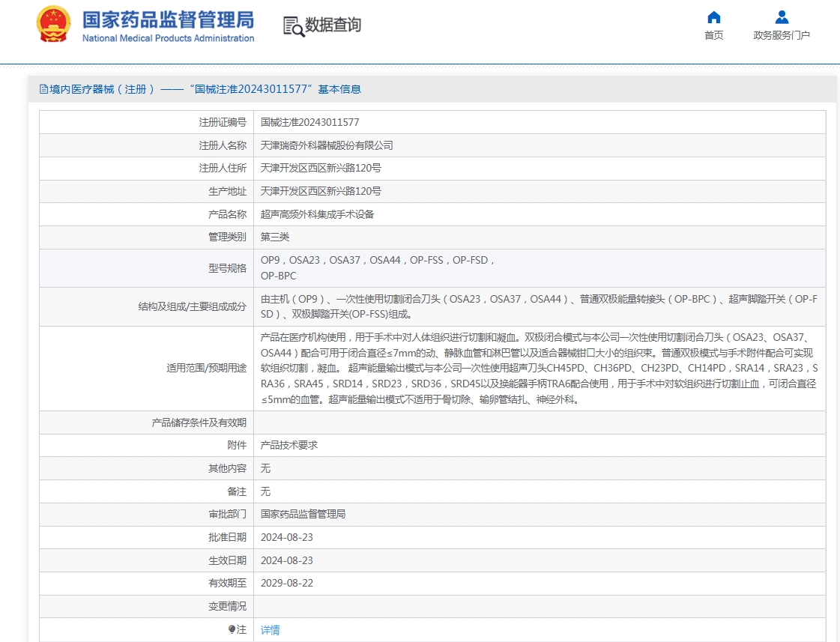
Task: Select 其他内容 value 无
Action: click(265, 468)
